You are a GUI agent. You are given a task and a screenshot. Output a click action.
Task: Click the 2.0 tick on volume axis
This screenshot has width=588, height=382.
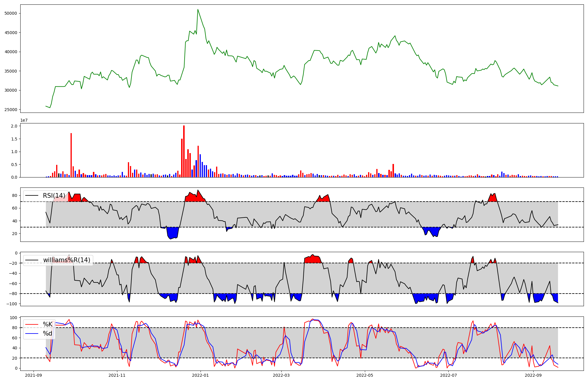(x=14, y=126)
